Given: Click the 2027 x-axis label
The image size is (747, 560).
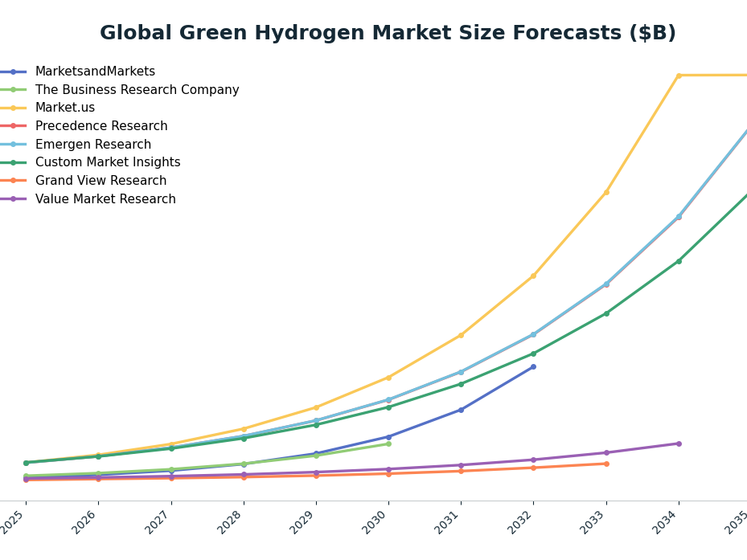Looking at the screenshot, I should click(x=159, y=522).
